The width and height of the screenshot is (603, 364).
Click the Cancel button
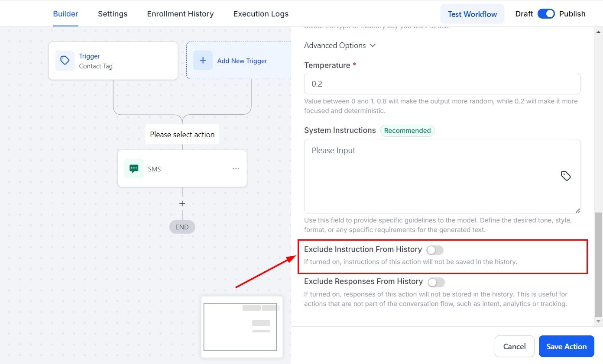[514, 346]
